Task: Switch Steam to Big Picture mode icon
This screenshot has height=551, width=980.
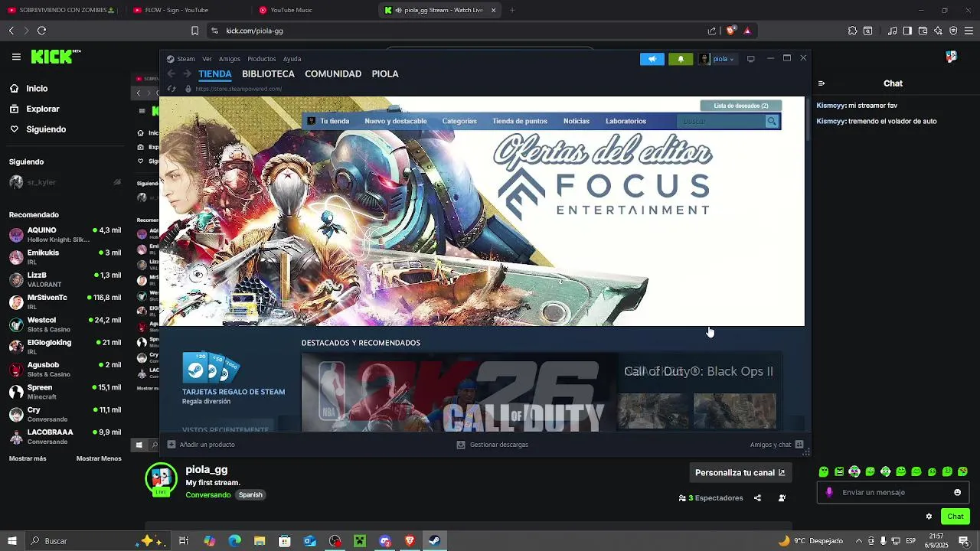Action: point(751,59)
